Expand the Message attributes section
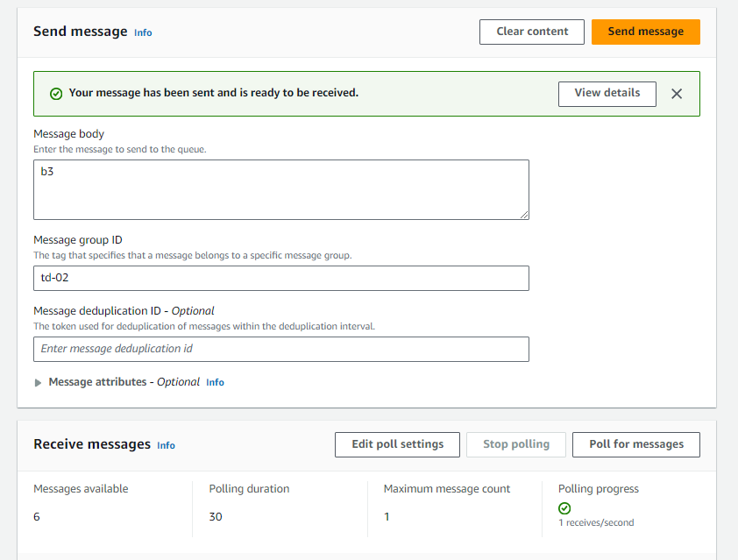The image size is (738, 560). tap(38, 382)
